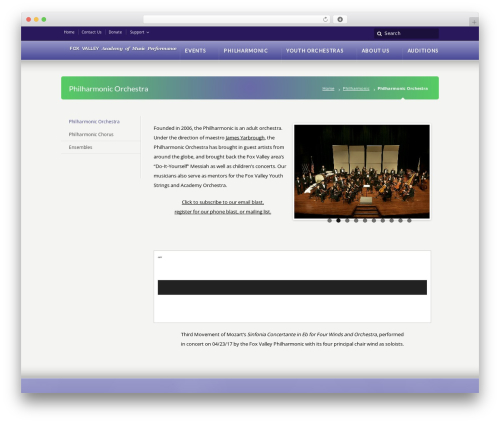This screenshot has height=423, width=500.
Task: Select the last slideshow dot
Action: click(409, 220)
